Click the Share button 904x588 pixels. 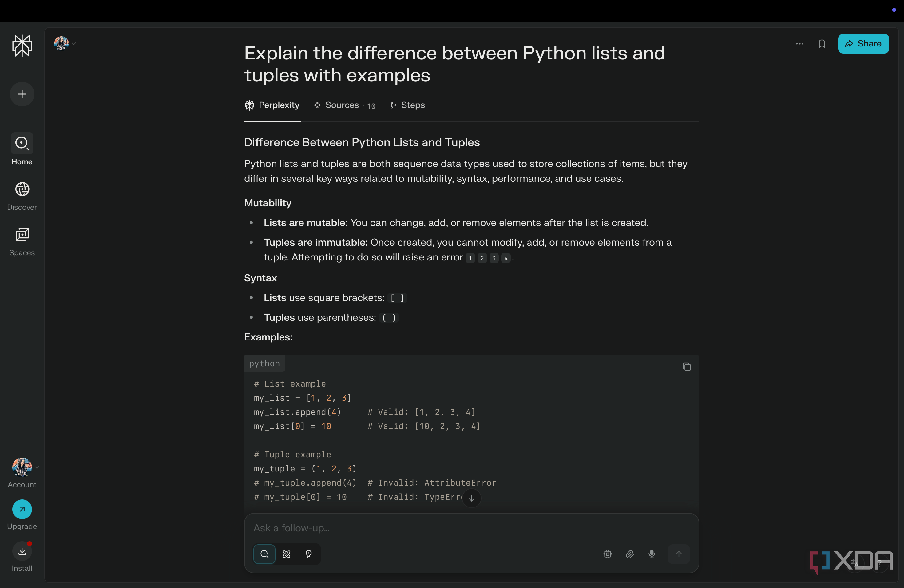863,44
